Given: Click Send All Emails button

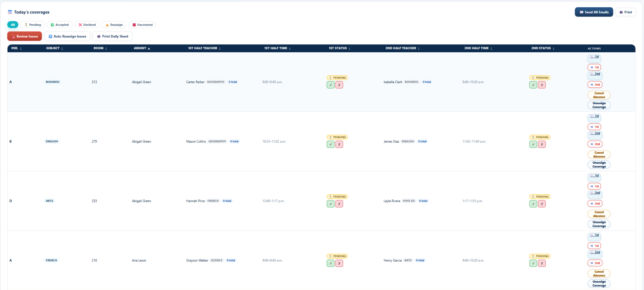Looking at the screenshot, I should coord(594,12).
